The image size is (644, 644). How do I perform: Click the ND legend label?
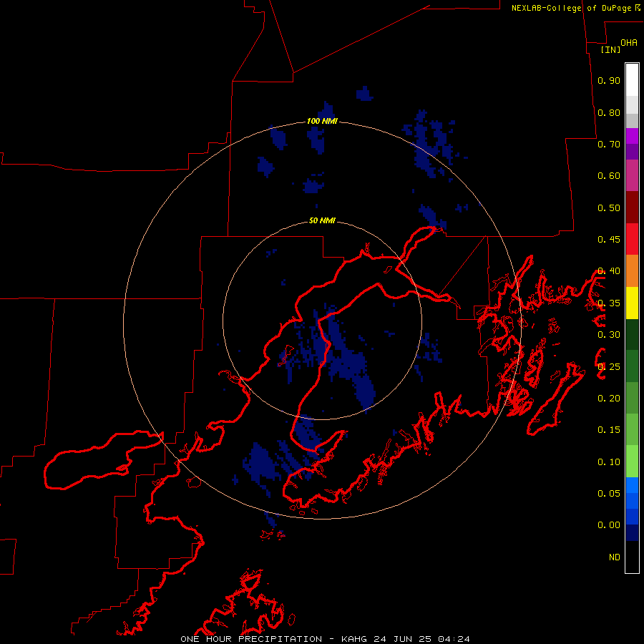click(615, 557)
